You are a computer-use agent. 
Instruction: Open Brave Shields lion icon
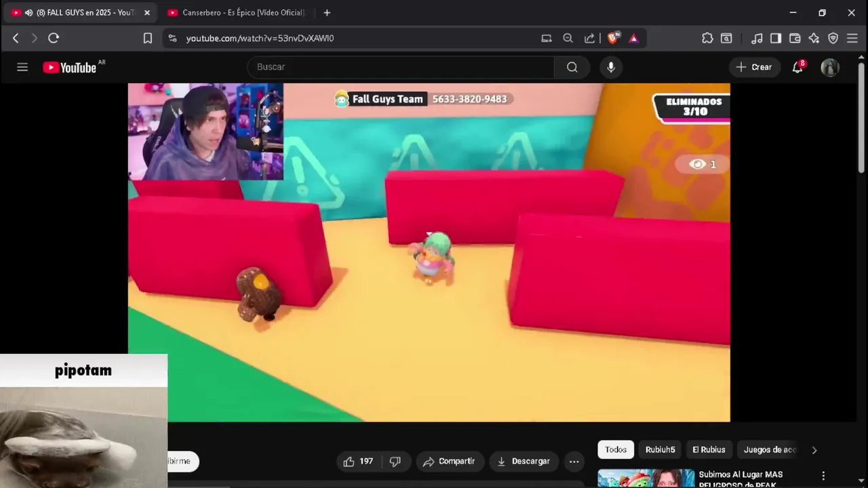(x=613, y=38)
